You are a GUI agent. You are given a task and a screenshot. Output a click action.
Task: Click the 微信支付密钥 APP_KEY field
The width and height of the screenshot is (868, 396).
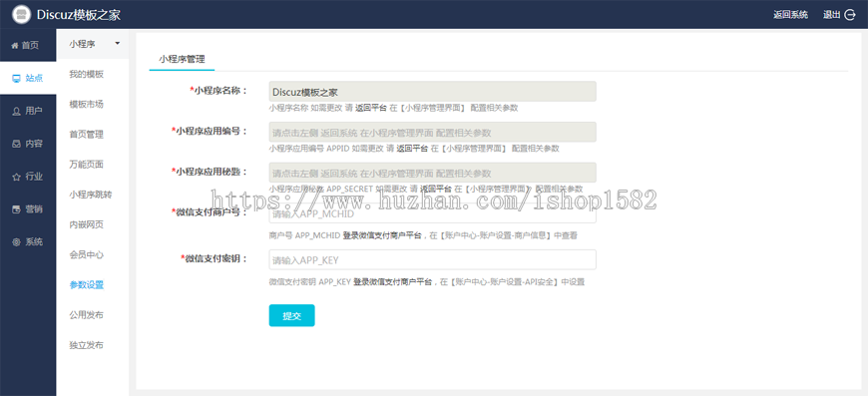coord(432,260)
